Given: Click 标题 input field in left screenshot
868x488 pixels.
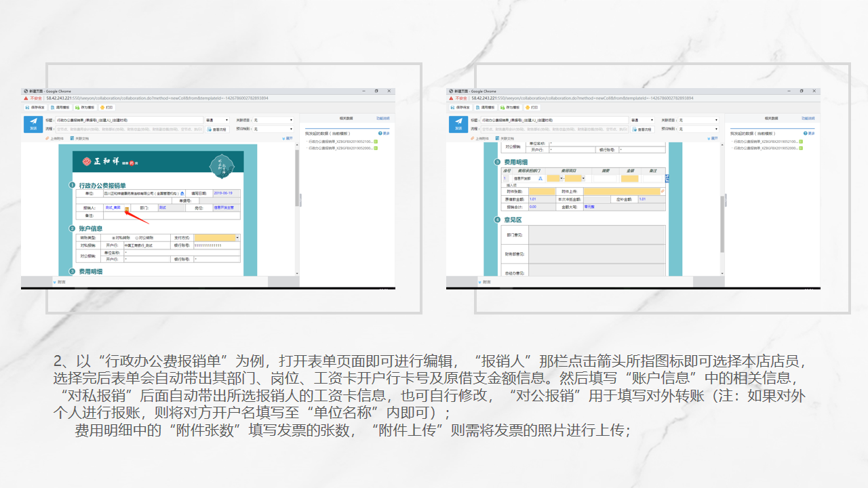Looking at the screenshot, I should point(130,120).
